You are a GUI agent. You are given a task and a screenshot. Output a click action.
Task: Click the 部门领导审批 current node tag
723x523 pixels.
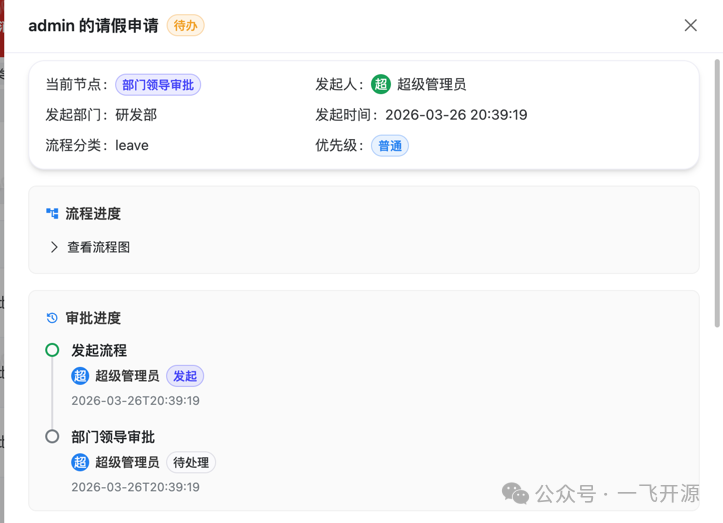point(158,85)
